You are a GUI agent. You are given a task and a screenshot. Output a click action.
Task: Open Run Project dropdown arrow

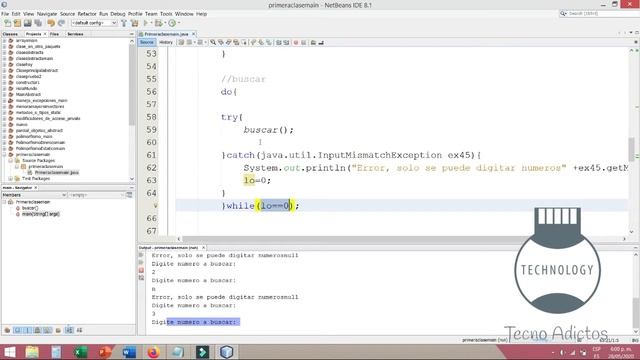pos(150,23)
